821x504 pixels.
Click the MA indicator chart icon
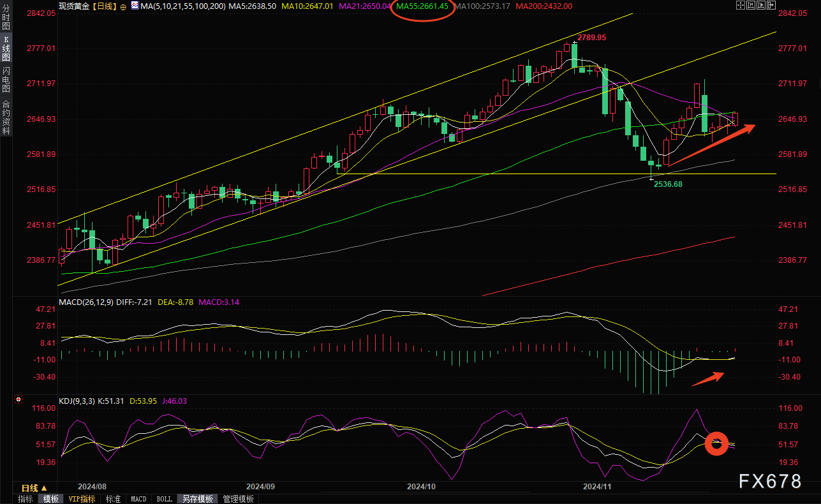tap(134, 5)
